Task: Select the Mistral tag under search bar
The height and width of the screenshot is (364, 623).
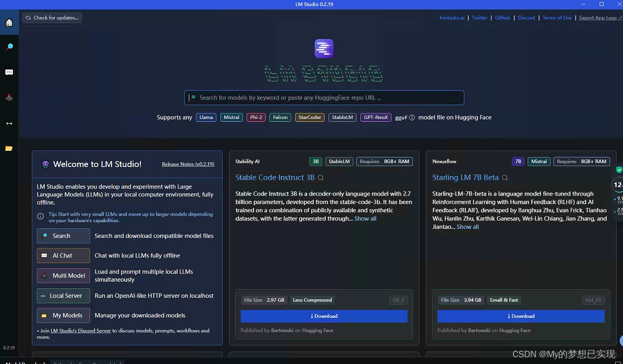Action: click(232, 118)
